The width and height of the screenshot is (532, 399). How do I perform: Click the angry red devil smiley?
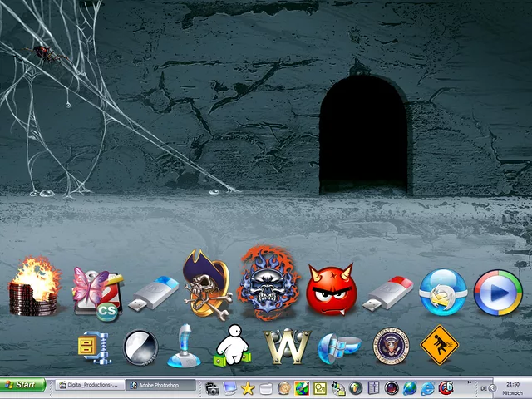pyautogui.click(x=331, y=291)
